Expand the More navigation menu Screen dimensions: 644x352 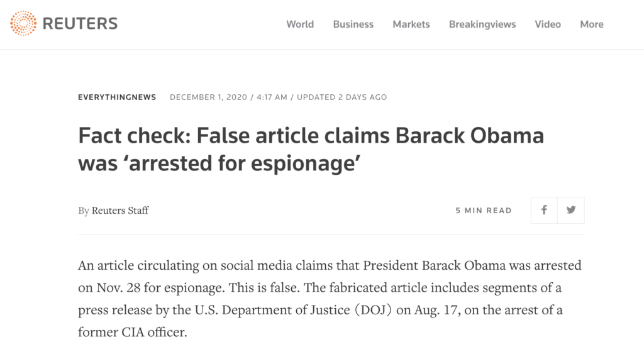click(592, 25)
